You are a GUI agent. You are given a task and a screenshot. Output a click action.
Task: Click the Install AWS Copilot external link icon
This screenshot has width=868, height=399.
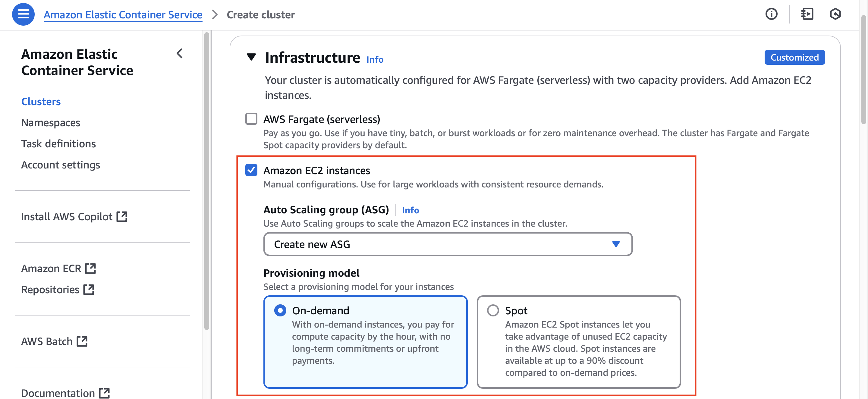122,217
